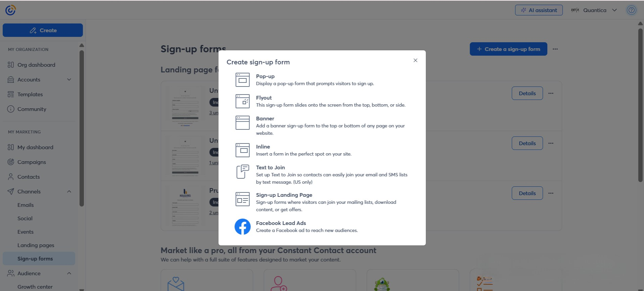Click the AI assistant button
This screenshot has width=644, height=291.
click(x=539, y=10)
